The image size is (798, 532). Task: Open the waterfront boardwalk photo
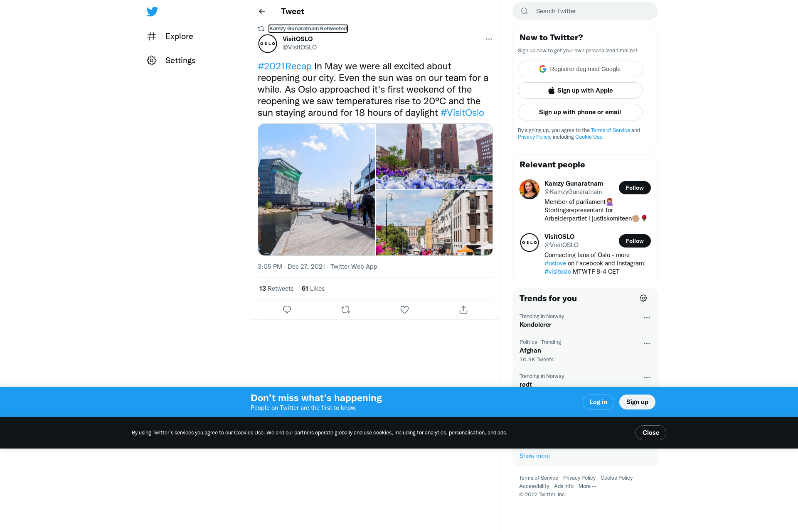click(x=316, y=189)
